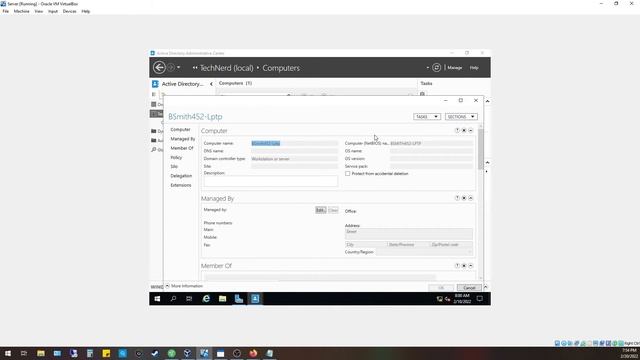Open File Explorer on the VM taskbar
Screen dimensions: 640x360
tap(222, 299)
